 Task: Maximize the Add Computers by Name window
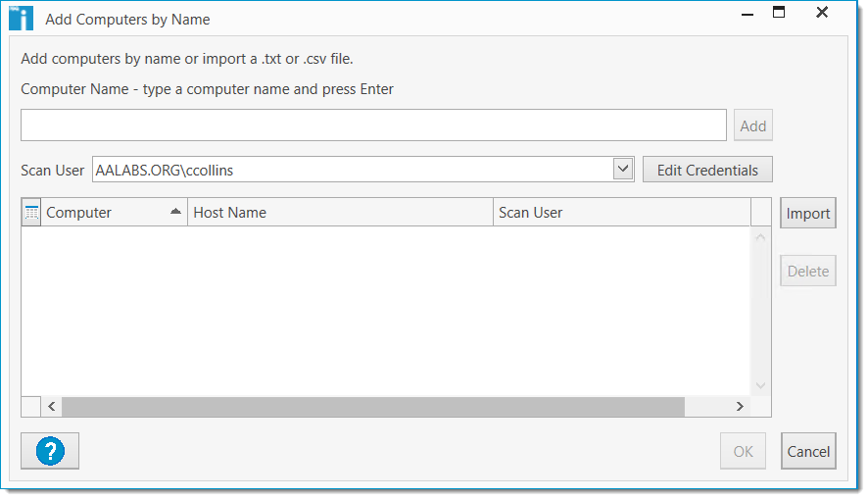click(x=779, y=13)
